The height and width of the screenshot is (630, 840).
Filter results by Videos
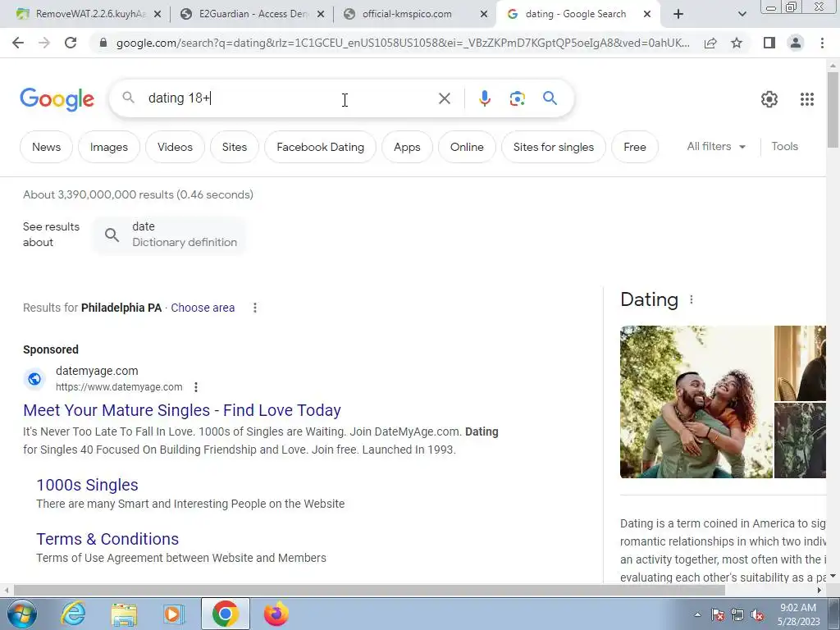pyautogui.click(x=175, y=147)
